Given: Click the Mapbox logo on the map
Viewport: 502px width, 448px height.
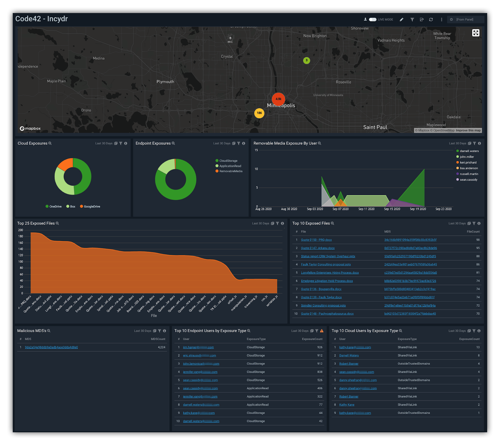Looking at the screenshot, I should coord(29,128).
